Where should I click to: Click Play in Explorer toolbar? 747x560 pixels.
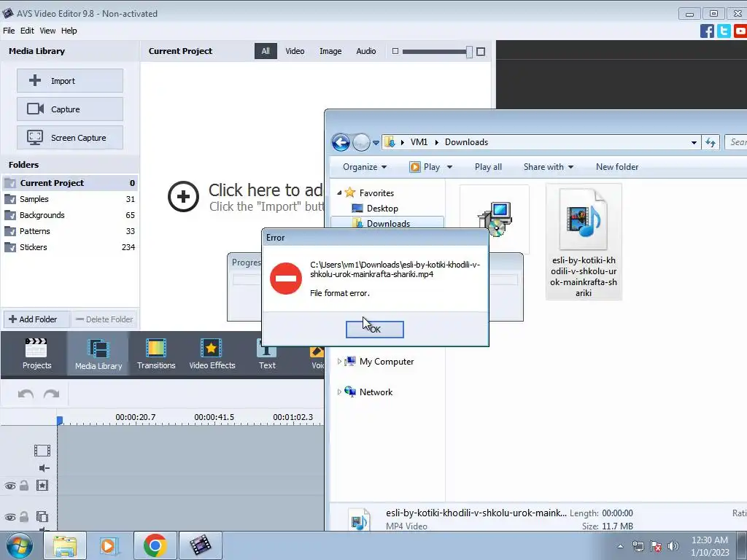click(425, 167)
